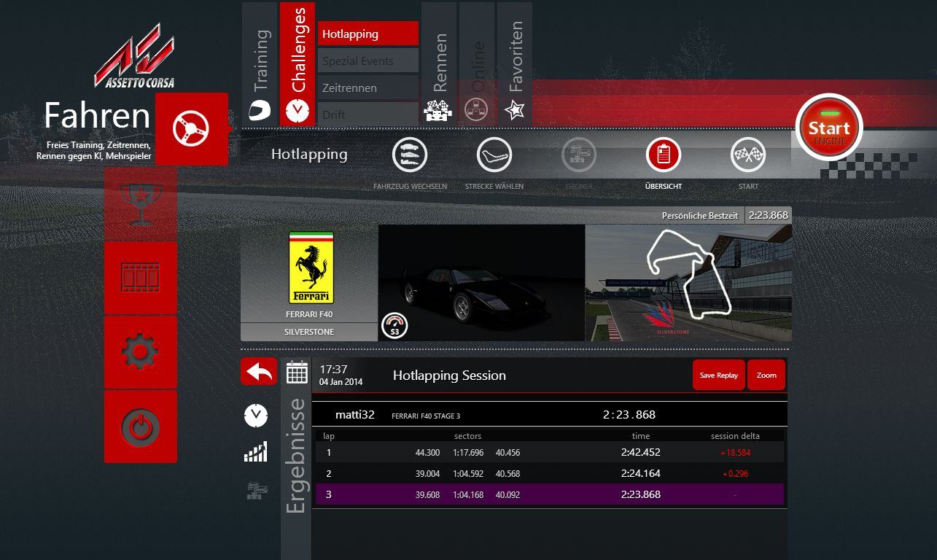Screen dimensions: 937x560
Task: Open the gear options section
Action: click(140, 352)
